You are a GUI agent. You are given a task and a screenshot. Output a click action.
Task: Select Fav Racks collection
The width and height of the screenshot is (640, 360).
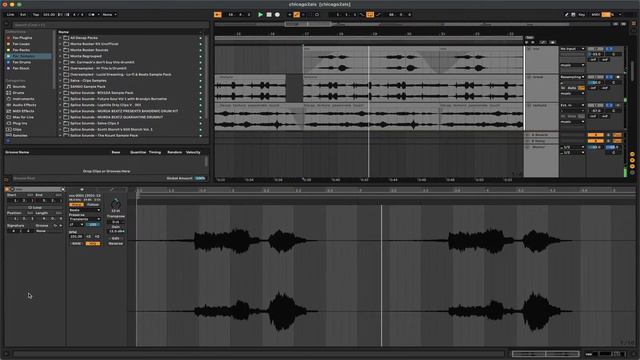(21, 50)
